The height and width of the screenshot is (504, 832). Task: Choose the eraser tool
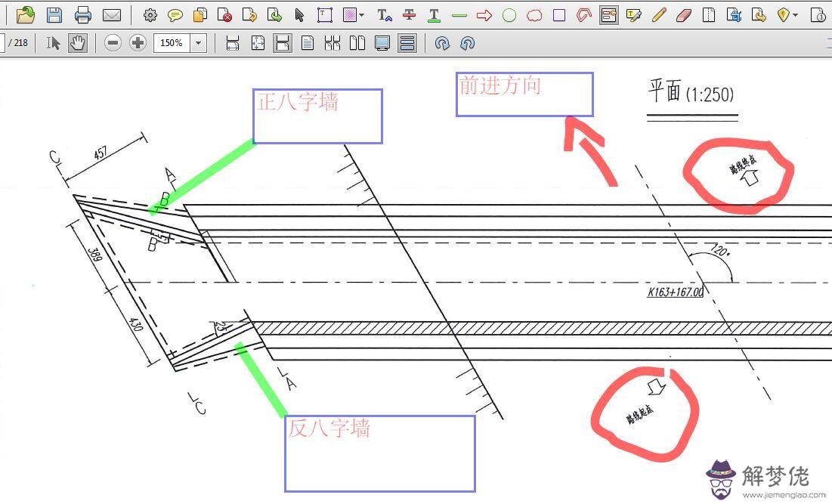683,14
